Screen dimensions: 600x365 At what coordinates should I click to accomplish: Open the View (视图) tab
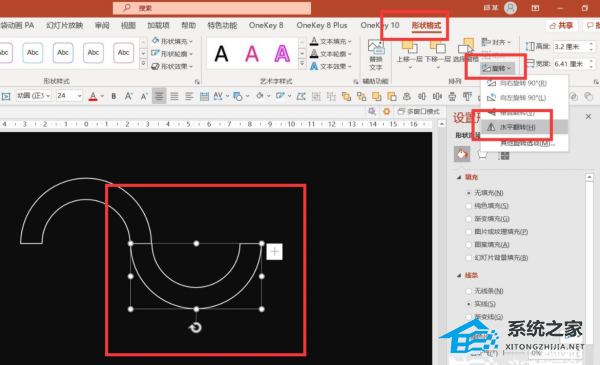coord(128,26)
